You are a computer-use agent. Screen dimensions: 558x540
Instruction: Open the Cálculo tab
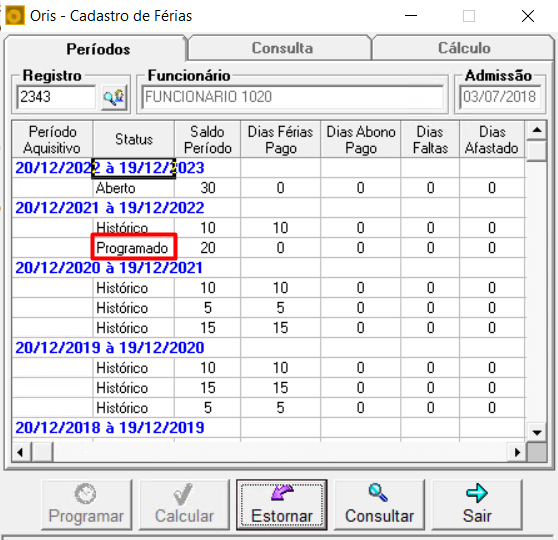(464, 48)
